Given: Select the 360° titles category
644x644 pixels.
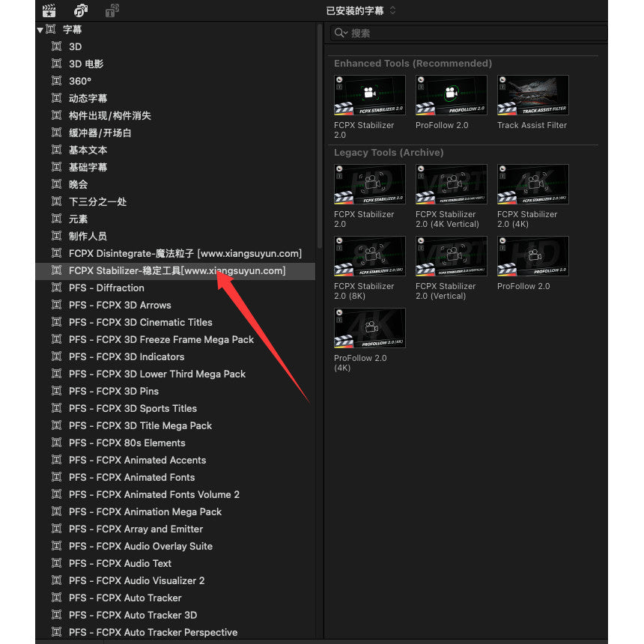Looking at the screenshot, I should click(x=175, y=82).
